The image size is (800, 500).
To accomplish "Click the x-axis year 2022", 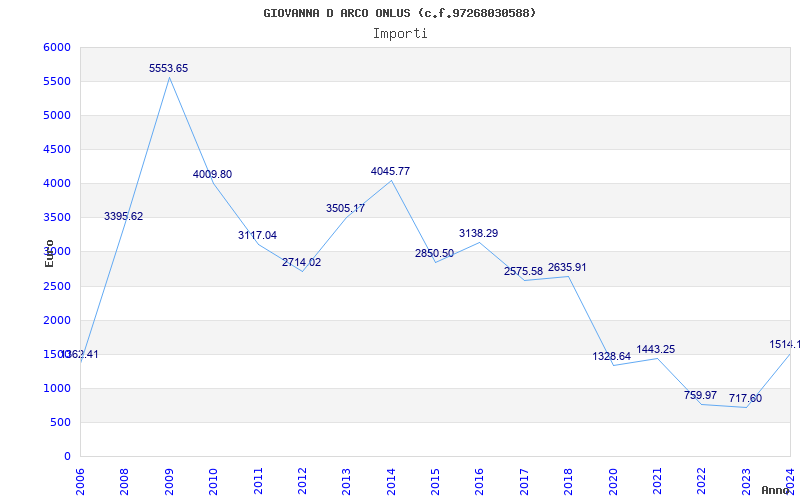I will click(x=702, y=481).
